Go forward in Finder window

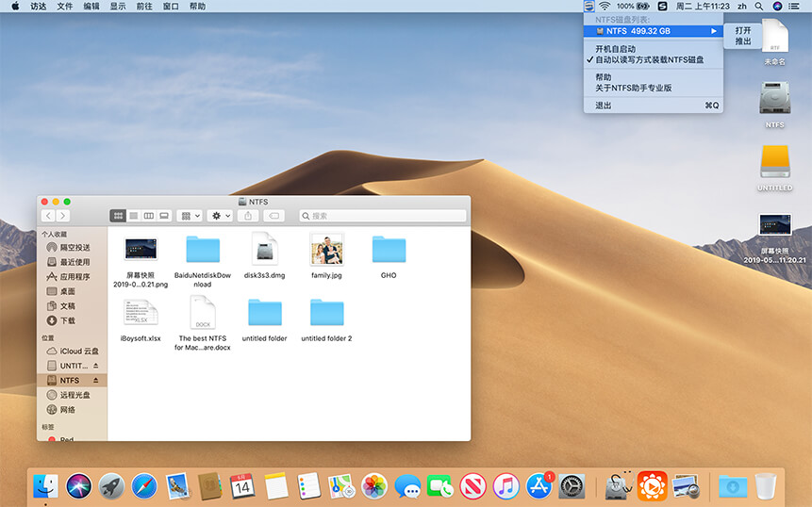(x=62, y=216)
